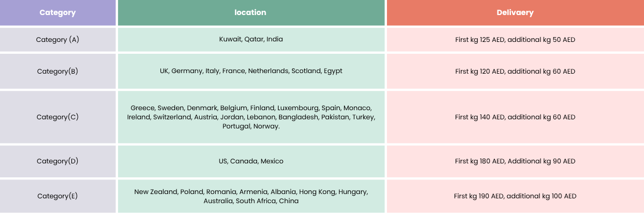Click the Greece, Sweden, Denmark locations cell
Viewport: 644px width, 215px height.
point(251,117)
